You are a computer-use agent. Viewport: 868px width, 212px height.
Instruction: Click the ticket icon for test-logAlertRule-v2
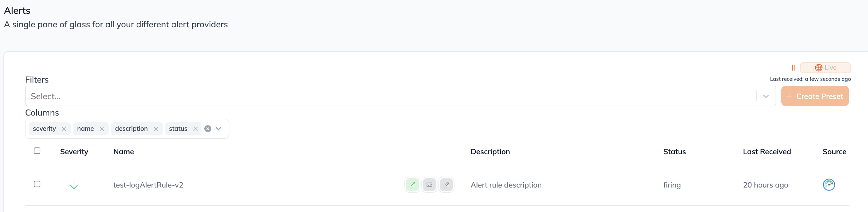pos(429,185)
